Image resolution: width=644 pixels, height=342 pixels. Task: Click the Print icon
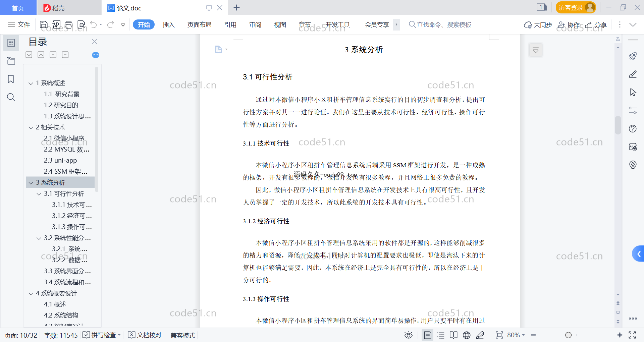pyautogui.click(x=69, y=24)
